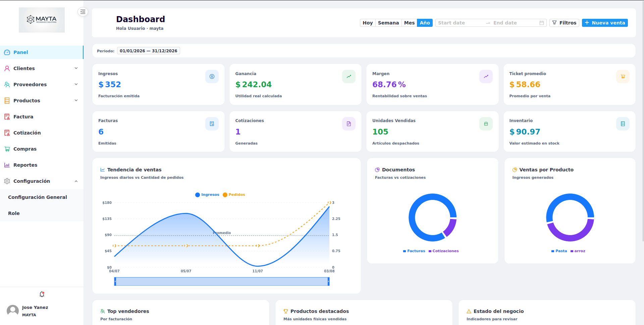Click the Start date input field
This screenshot has width=644, height=325.
coord(460,23)
